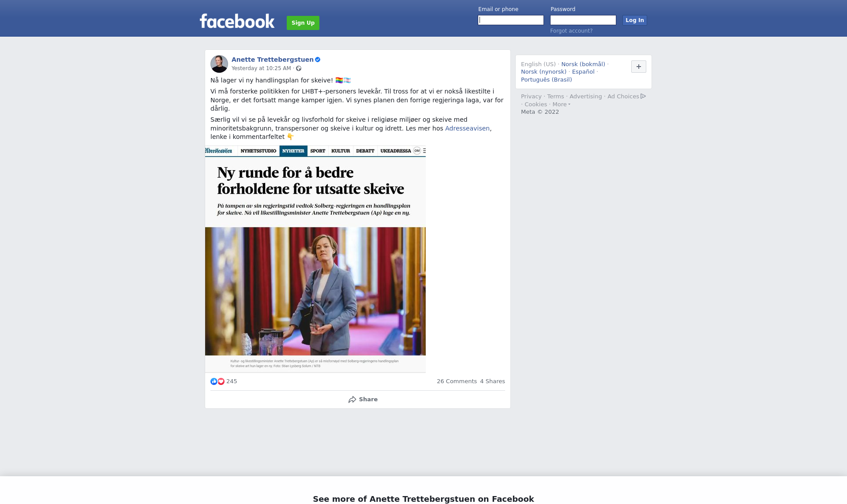Click the blue verified badge
This screenshot has width=847, height=504.
point(318,60)
